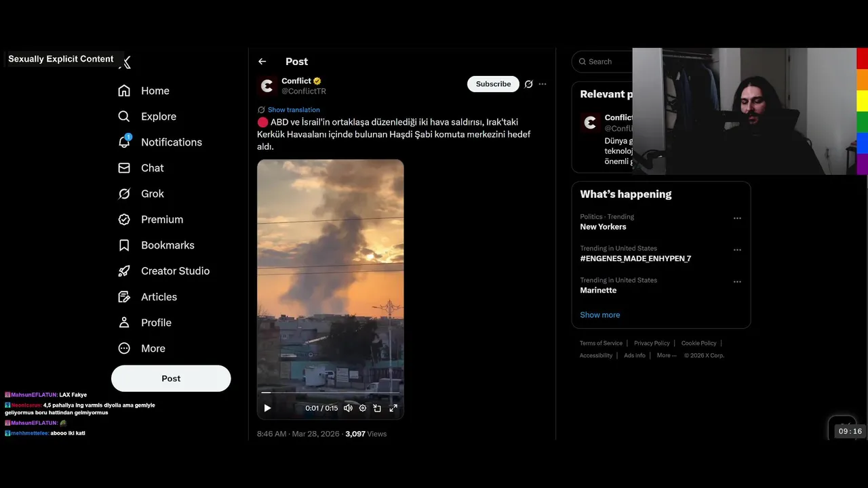The width and height of the screenshot is (868, 488).
Task: Click the white Post button
Action: point(171,378)
